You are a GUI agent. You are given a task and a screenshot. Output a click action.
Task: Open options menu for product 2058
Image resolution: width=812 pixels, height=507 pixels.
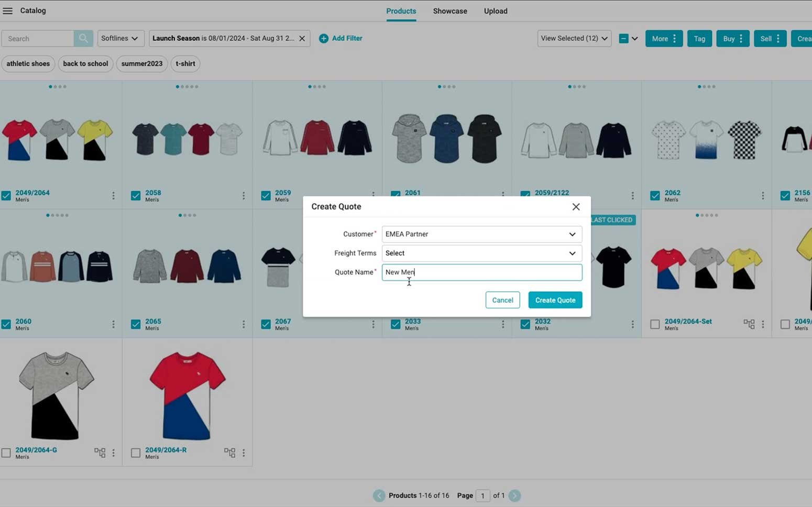244,196
